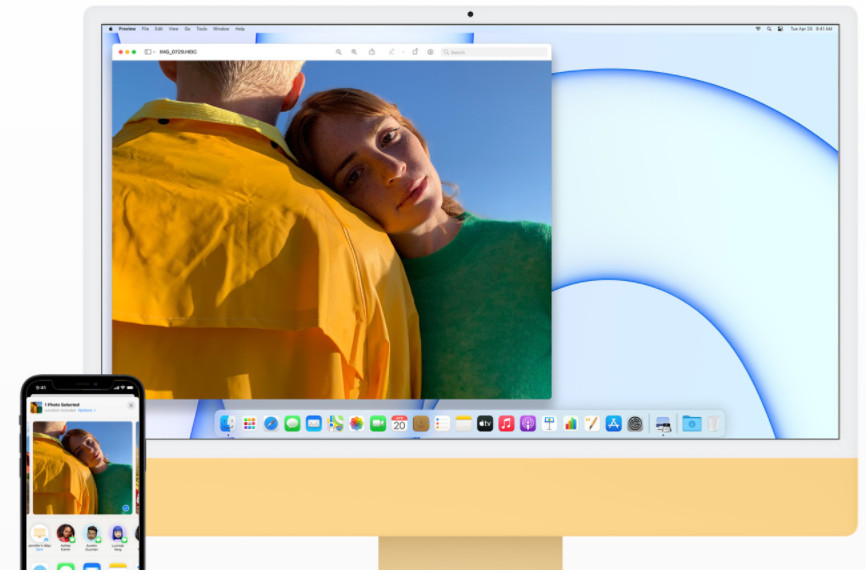The image size is (866, 573).
Task: Open the App Store from the Dock
Action: pos(613,424)
